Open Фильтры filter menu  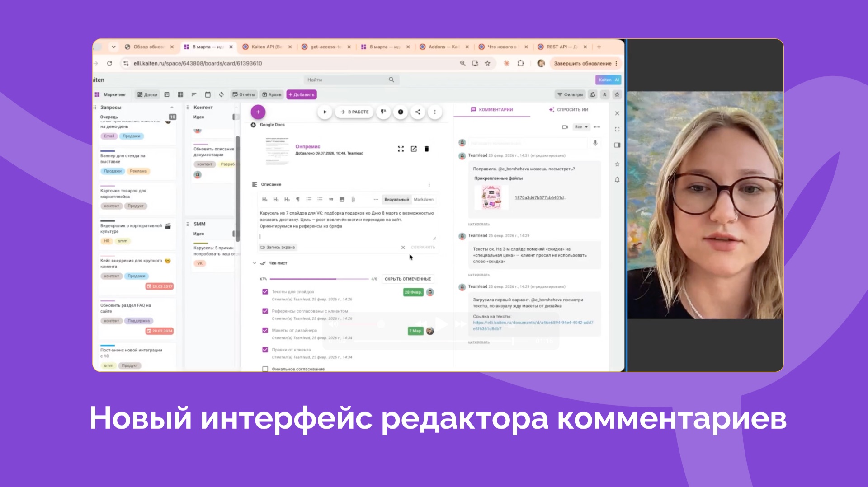coord(570,94)
